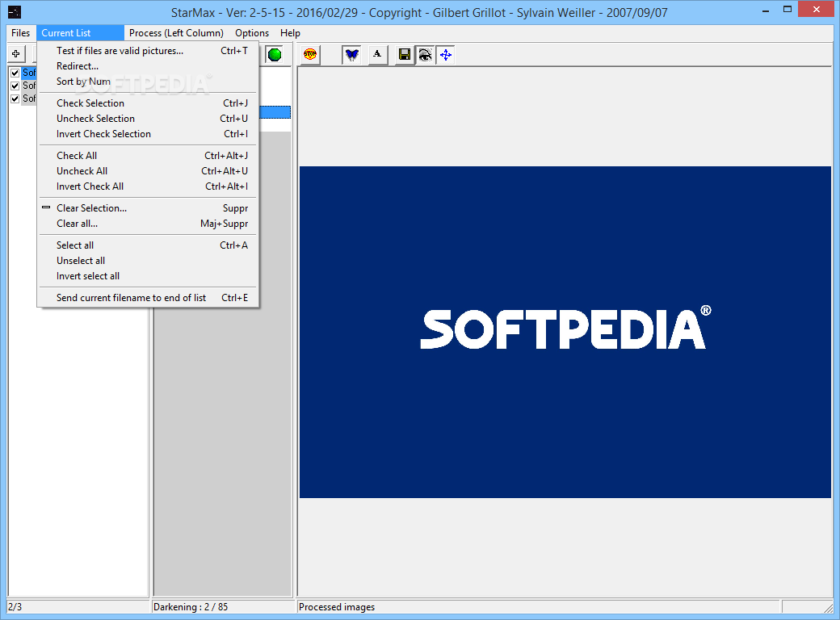Click the green octagon start button

(x=275, y=55)
